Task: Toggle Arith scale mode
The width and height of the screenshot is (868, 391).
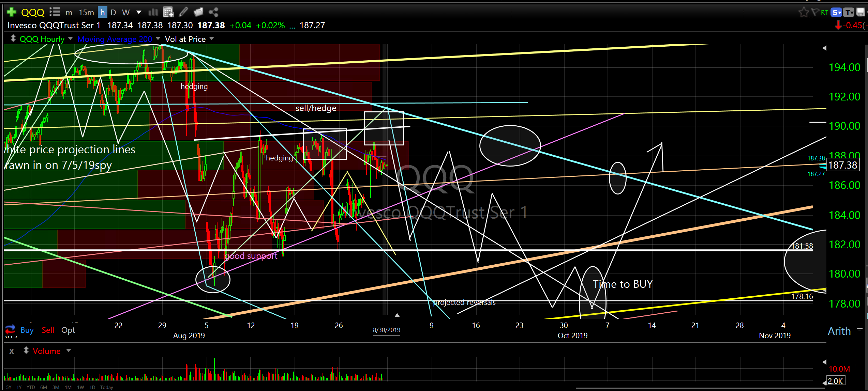Action: tap(839, 331)
